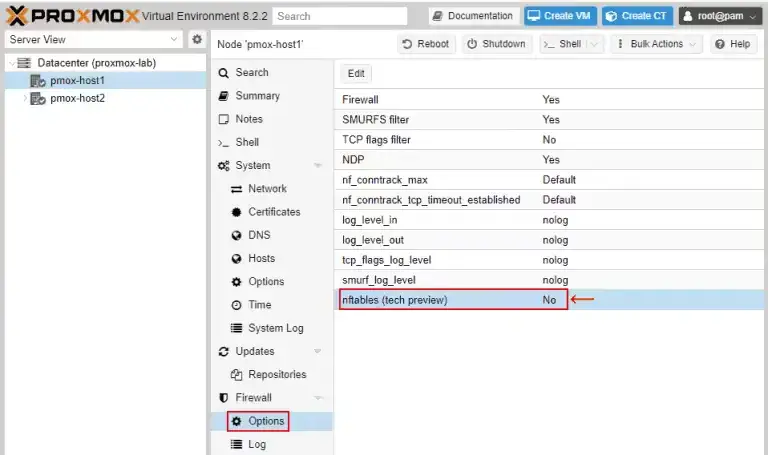Select the Firewall option row
This screenshot has width=768, height=455.
[549, 99]
